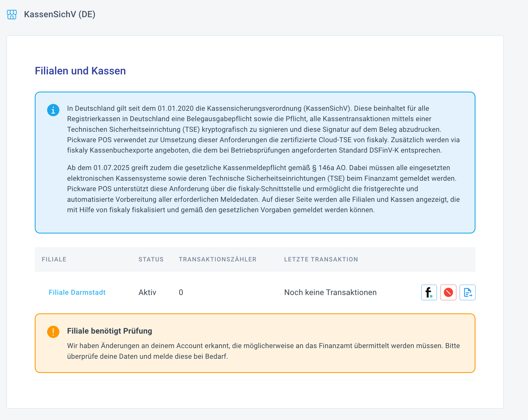Click the info paragraph starting In Deutschland gilt
Viewport: 528px width, 420px height.
coord(263,129)
